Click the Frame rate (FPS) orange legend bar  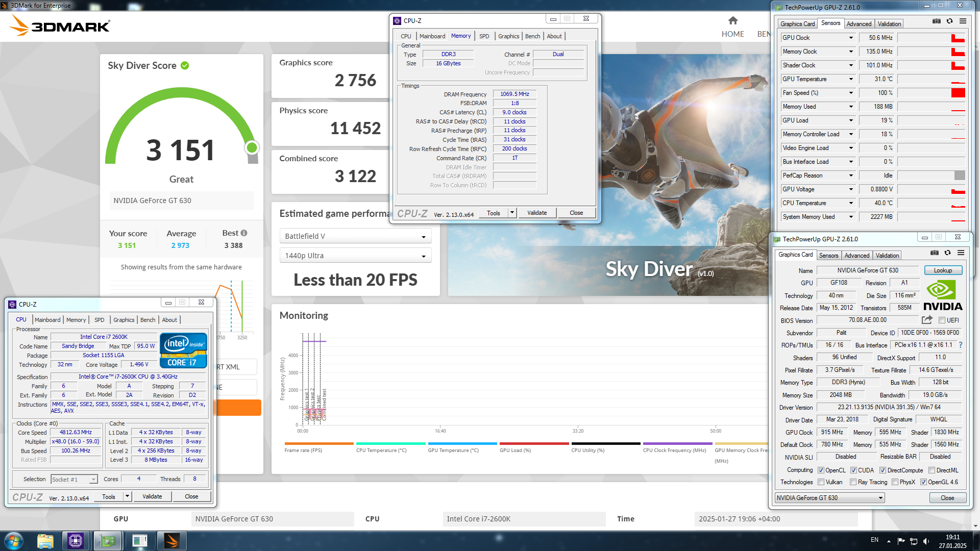319,444
